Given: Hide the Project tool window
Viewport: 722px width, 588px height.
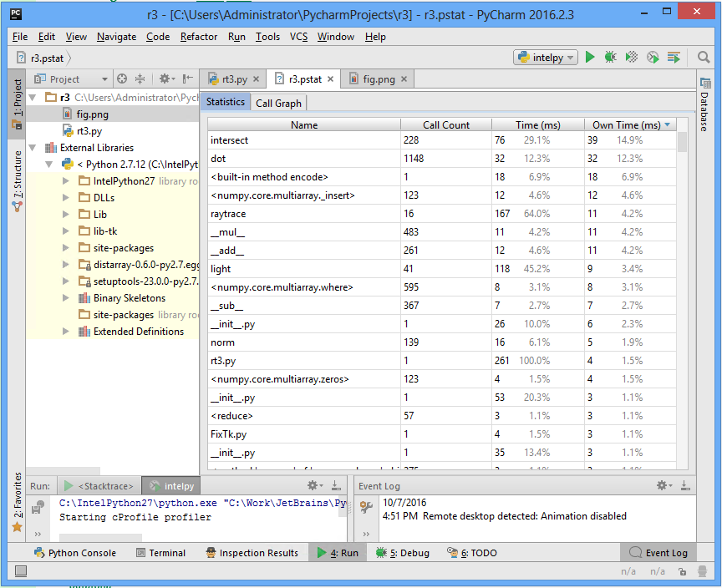Looking at the screenshot, I should (187, 79).
